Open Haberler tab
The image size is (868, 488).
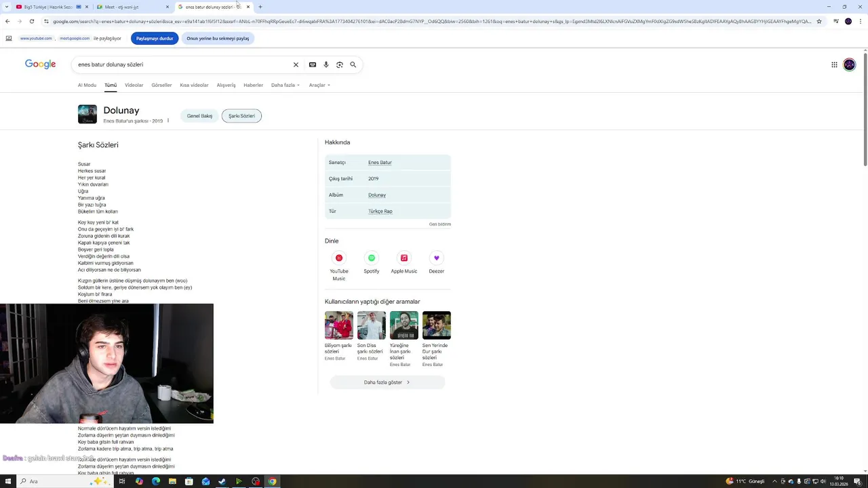(253, 85)
